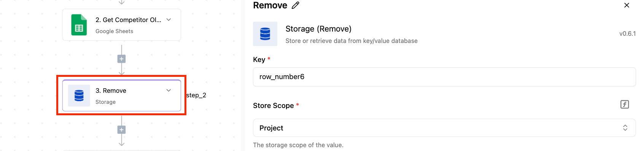Click the Google Sheets icon in step 2
This screenshot has height=151, width=644.
click(79, 25)
